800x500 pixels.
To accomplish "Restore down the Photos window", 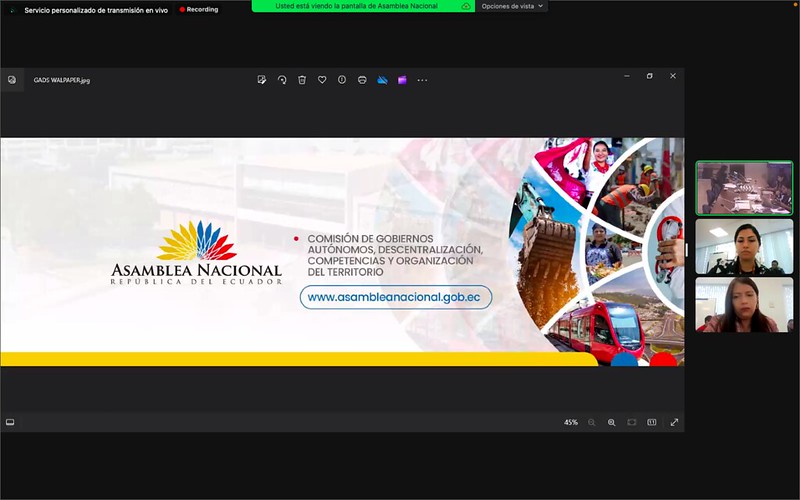I will coord(649,76).
